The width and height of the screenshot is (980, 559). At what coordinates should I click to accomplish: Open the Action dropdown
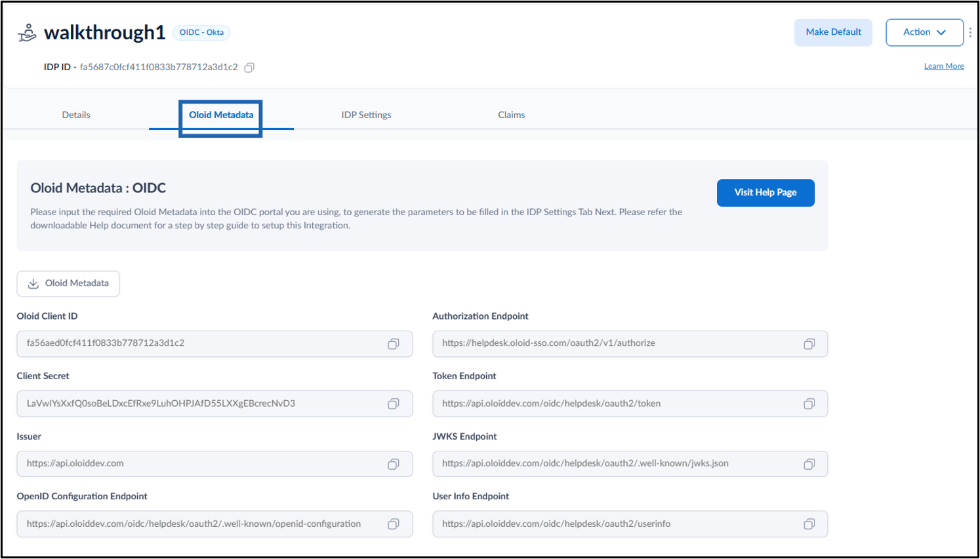click(x=924, y=32)
